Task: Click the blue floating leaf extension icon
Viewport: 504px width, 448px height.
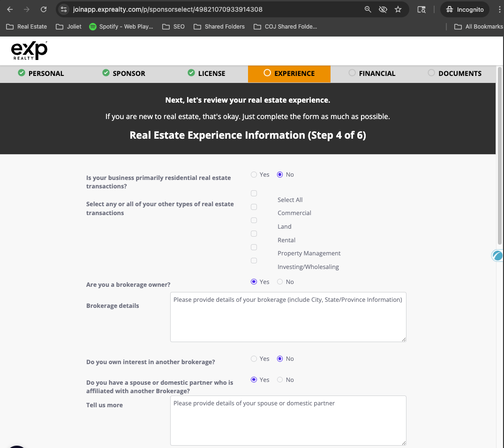Action: click(x=497, y=255)
